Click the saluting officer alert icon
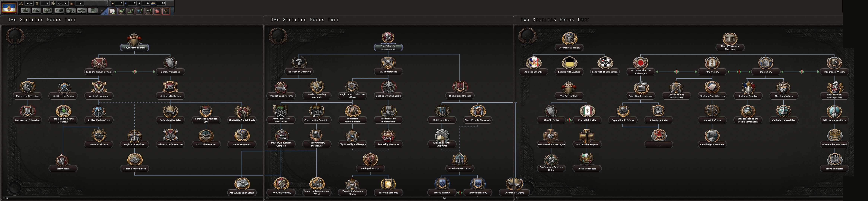Screen dimensions: 868x201 (166, 11)
